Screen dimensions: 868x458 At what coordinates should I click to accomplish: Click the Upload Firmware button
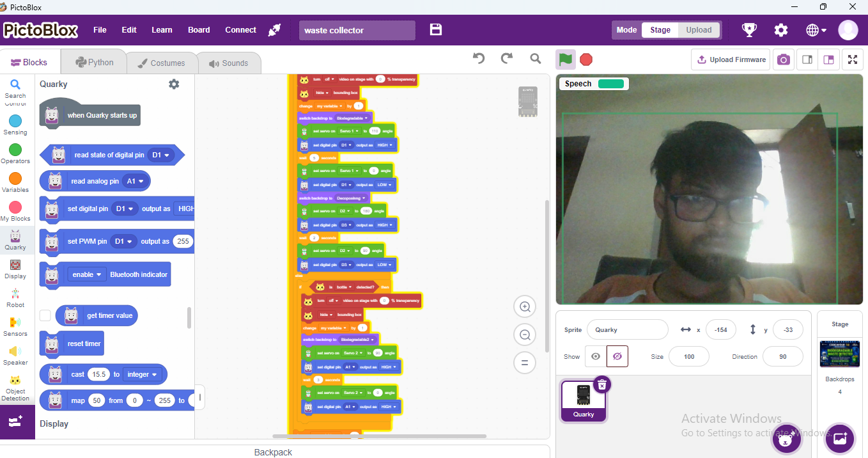point(730,59)
